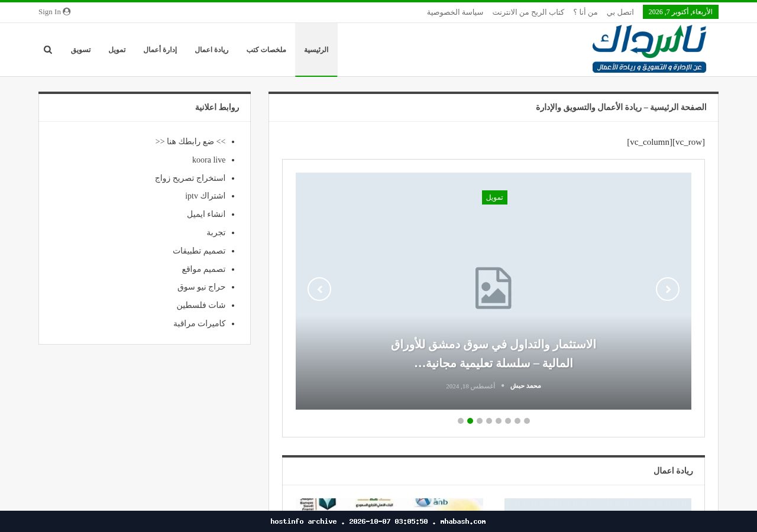
Task: Open تسويق menu item
Action: 81,50
